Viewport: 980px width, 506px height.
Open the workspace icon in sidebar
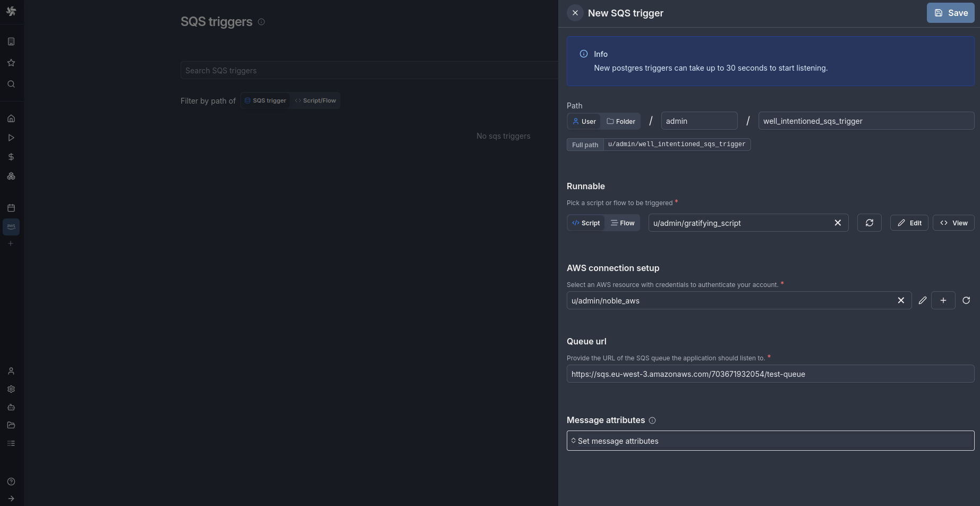11,41
